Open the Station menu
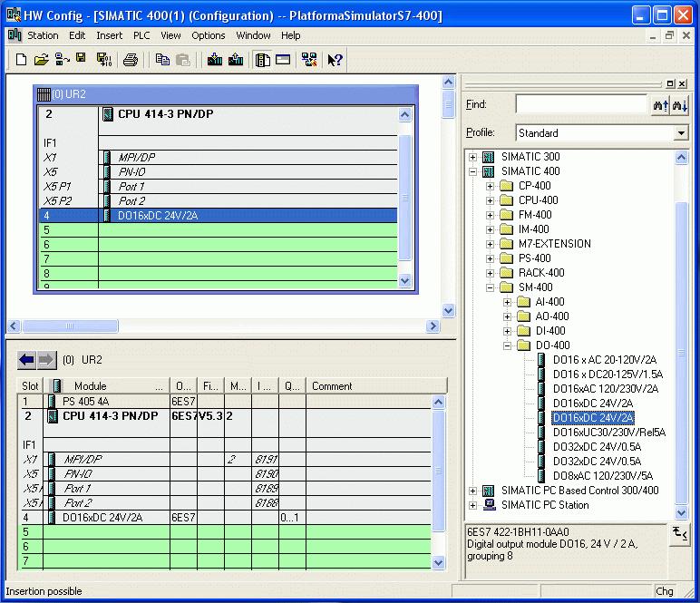 [43, 35]
